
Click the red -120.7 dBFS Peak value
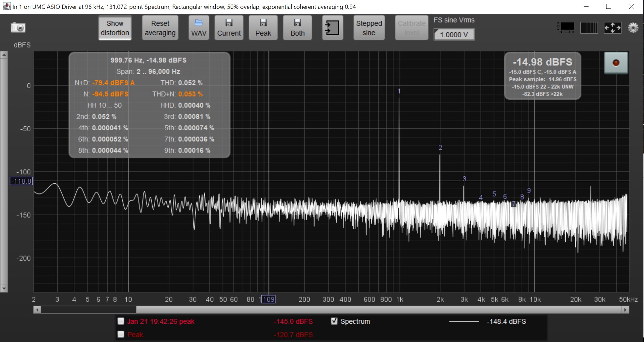(x=293, y=334)
